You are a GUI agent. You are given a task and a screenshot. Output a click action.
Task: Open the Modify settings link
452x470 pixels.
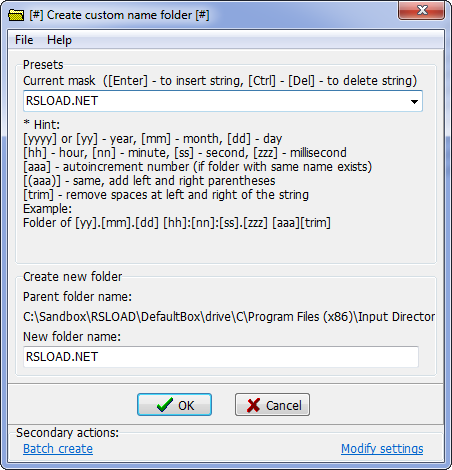(x=382, y=449)
